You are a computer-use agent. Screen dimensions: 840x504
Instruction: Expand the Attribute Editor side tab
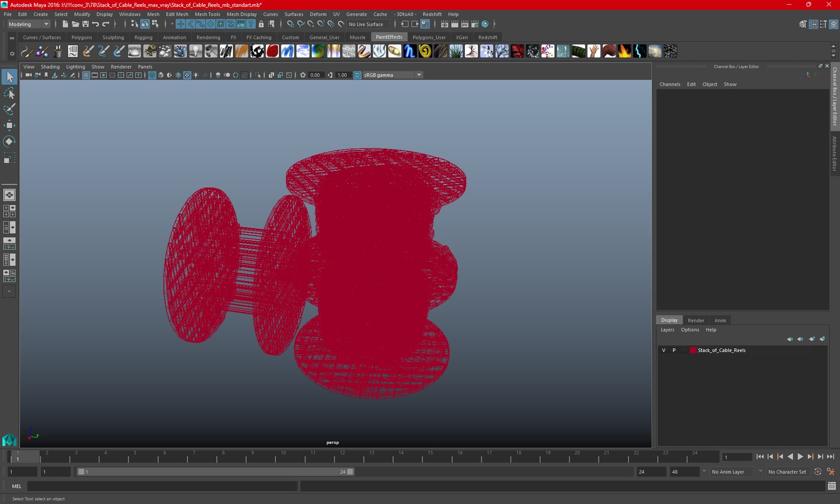click(834, 154)
